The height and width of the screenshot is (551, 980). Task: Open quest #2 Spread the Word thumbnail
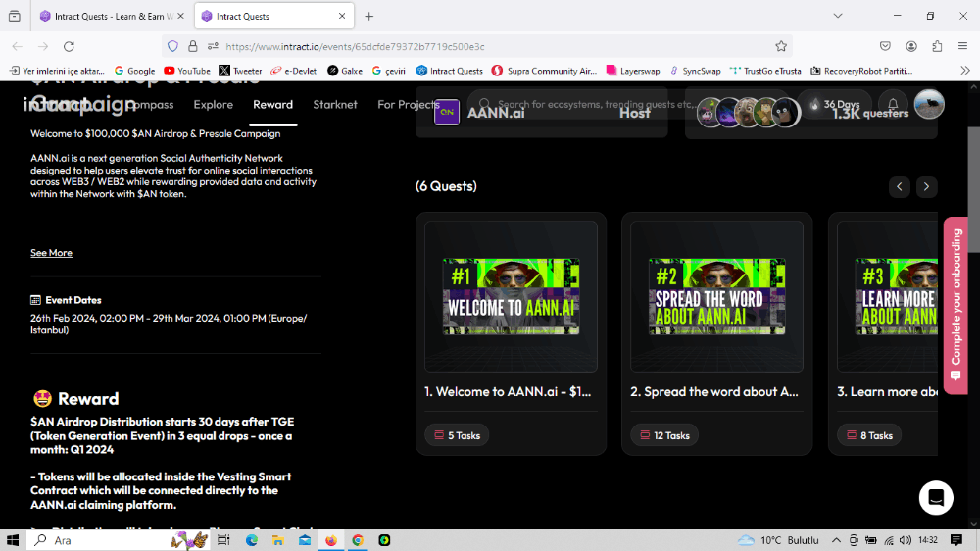(x=717, y=296)
